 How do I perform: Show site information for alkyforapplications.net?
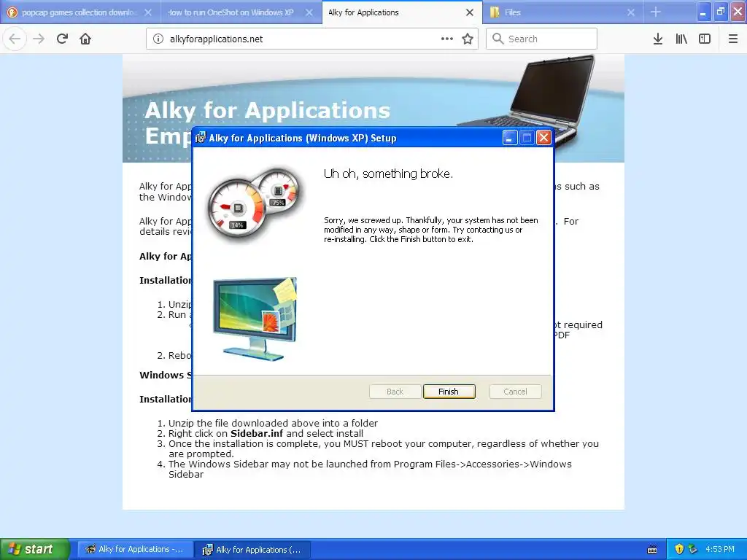click(158, 39)
